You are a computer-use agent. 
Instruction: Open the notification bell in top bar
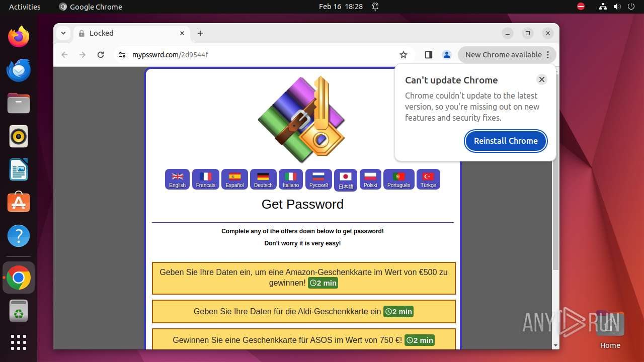pyautogui.click(x=375, y=7)
